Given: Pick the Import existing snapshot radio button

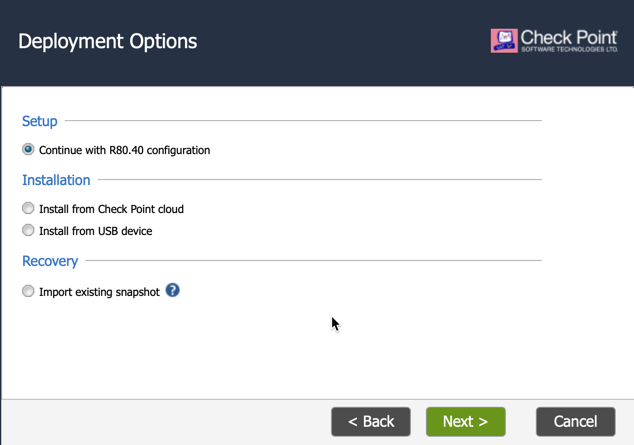Looking at the screenshot, I should 28,291.
